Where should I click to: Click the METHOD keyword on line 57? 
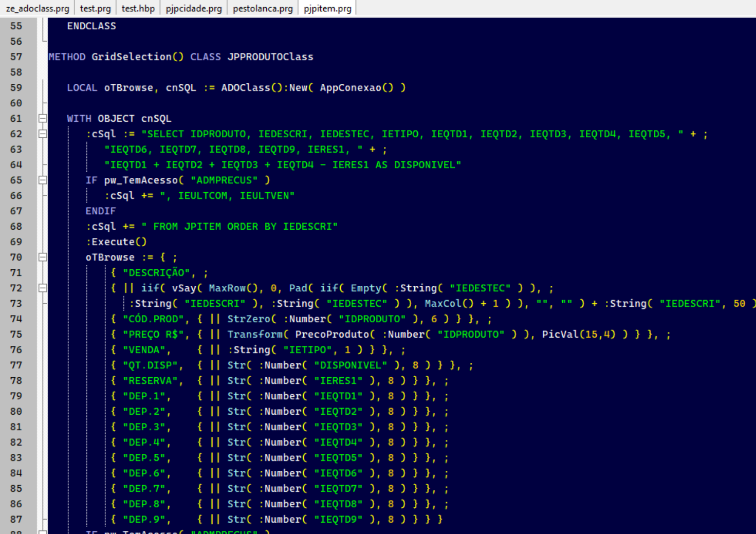(x=67, y=57)
